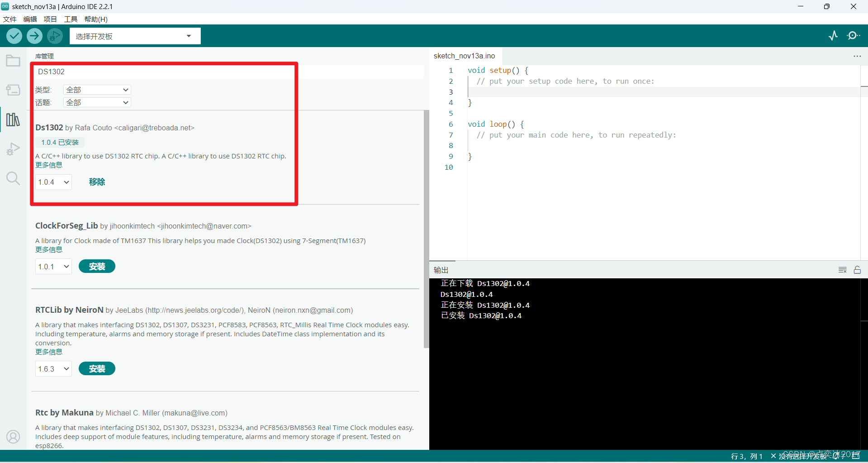Image resolution: width=868 pixels, height=463 pixels.
Task: Toggle the Library Manager sidebar icon
Action: click(x=13, y=119)
